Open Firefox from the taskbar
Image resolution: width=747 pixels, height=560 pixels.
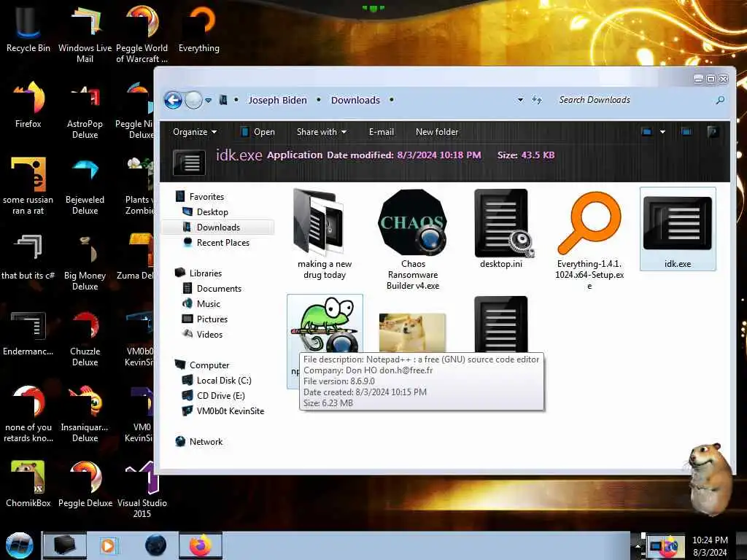pos(201,545)
